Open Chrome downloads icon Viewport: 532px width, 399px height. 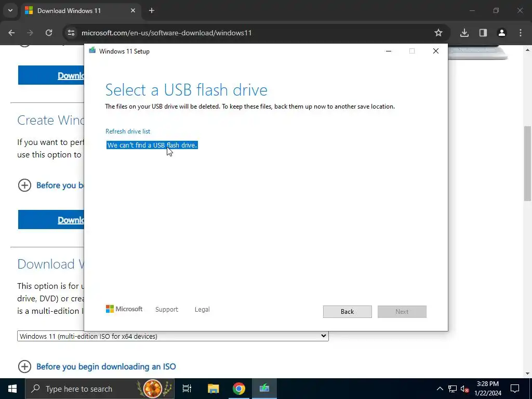pos(464,33)
